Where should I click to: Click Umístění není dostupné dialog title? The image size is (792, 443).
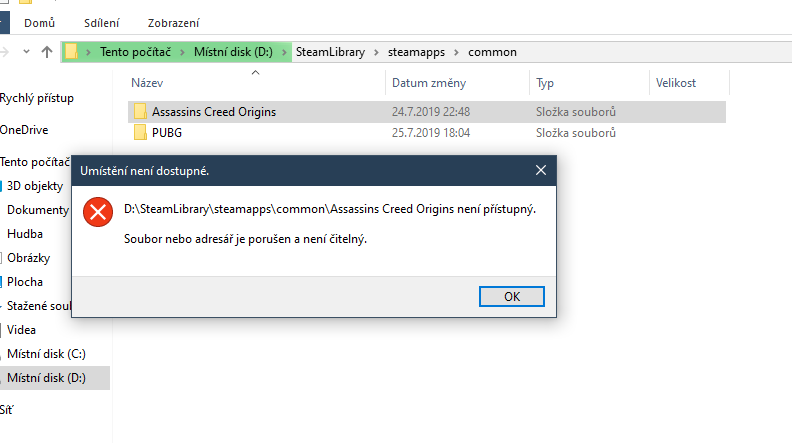(x=144, y=171)
